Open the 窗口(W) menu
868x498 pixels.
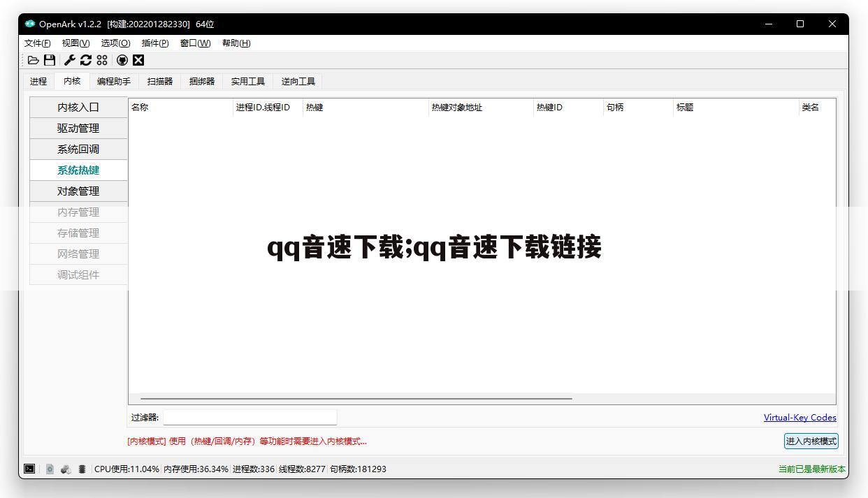pyautogui.click(x=195, y=43)
